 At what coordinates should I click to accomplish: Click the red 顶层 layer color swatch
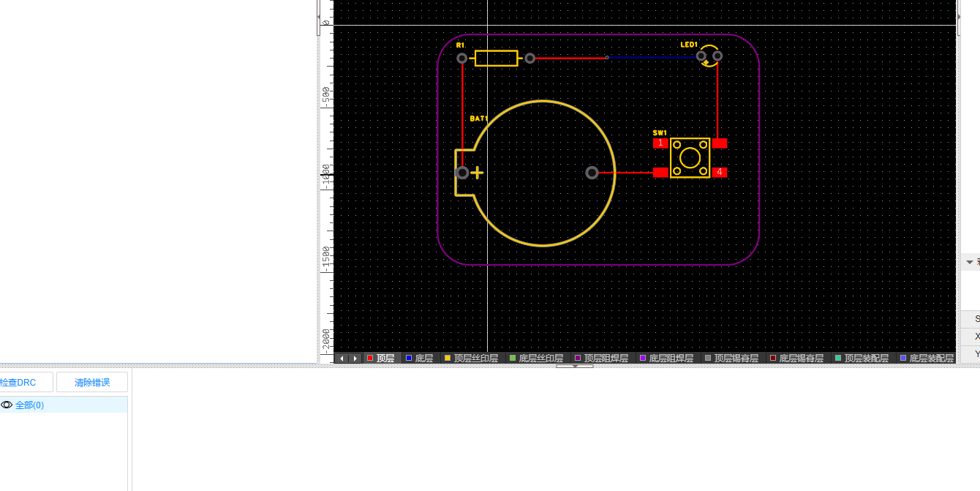(x=370, y=358)
